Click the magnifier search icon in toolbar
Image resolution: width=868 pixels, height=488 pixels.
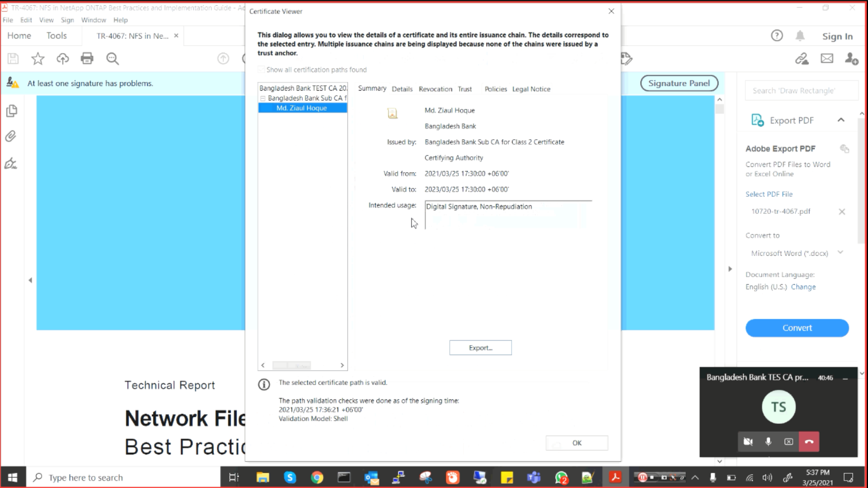click(112, 58)
